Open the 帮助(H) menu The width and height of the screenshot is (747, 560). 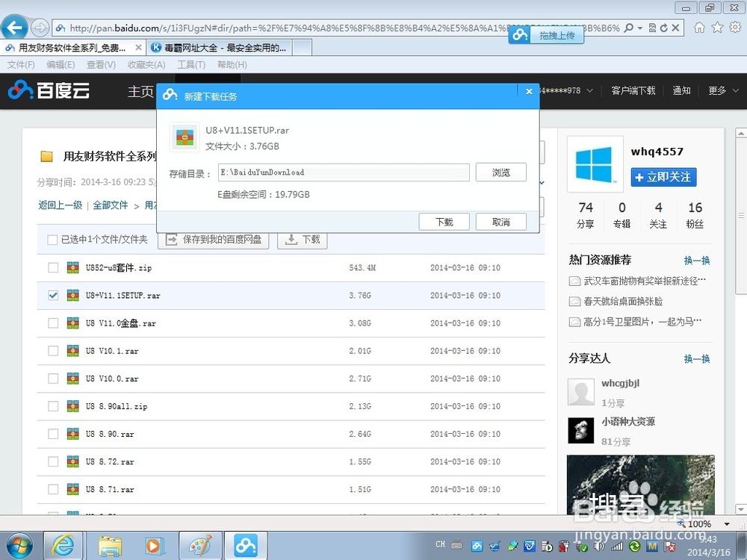tap(232, 65)
